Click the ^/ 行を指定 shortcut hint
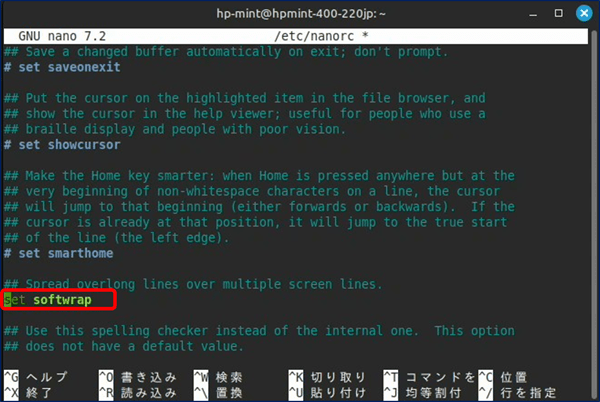 pyautogui.click(x=517, y=393)
